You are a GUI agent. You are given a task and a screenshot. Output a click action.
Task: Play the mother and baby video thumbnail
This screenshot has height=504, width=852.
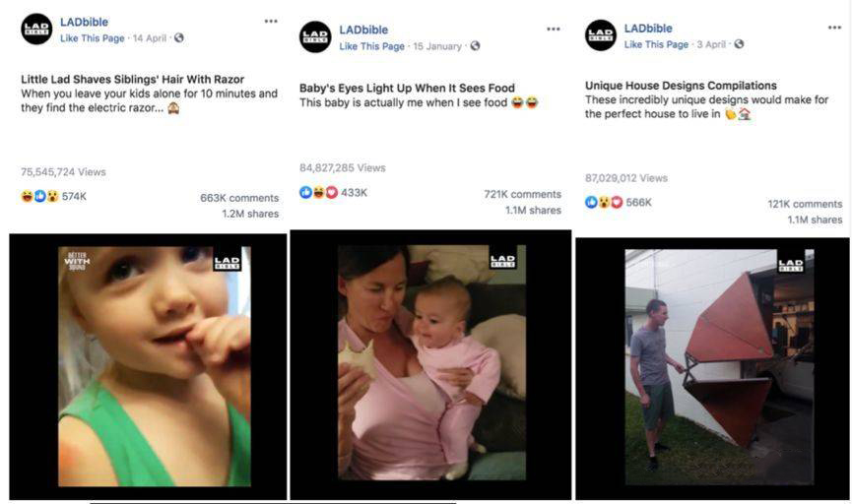pyautogui.click(x=430, y=364)
